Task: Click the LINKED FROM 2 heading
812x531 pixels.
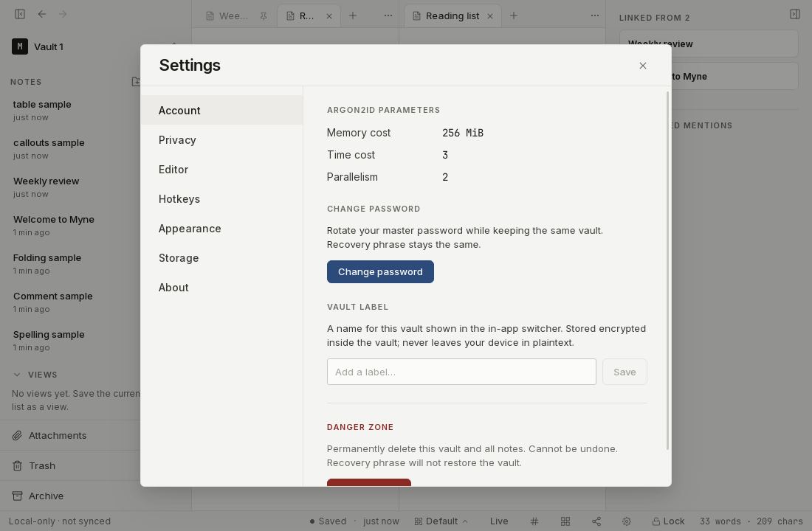Action: coord(654,18)
